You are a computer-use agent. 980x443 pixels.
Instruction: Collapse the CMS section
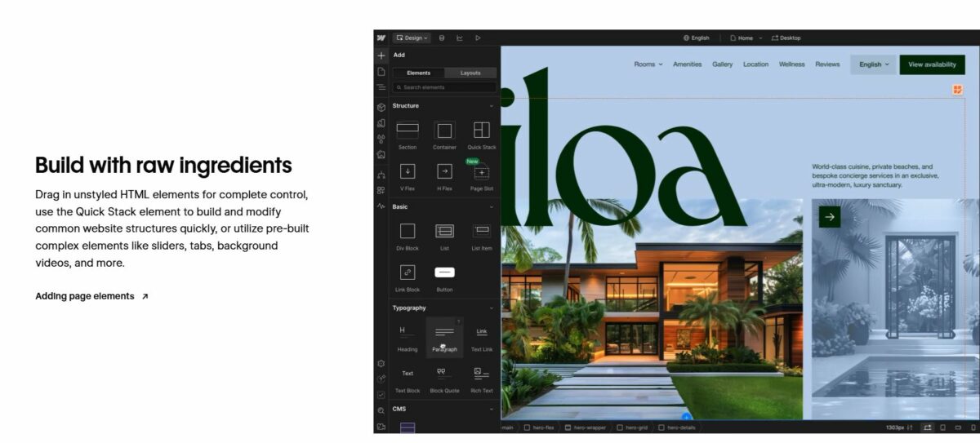[x=492, y=410]
